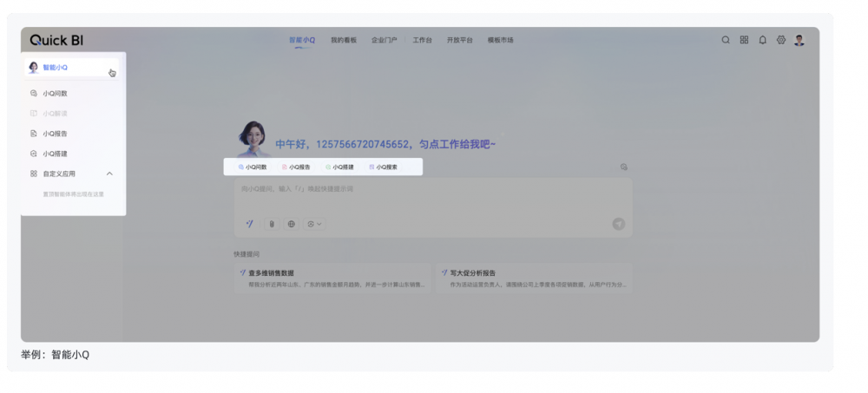The image size is (868, 393).
Task: Click the sidebar 小Q报告 icon
Action: click(33, 134)
